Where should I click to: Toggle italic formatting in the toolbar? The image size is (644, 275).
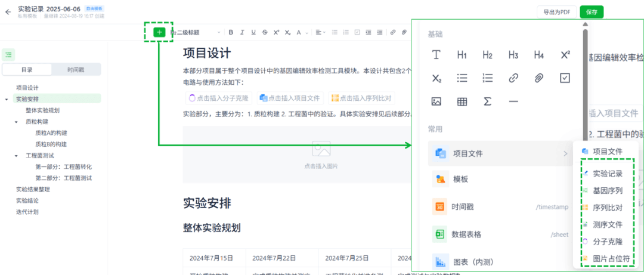(x=242, y=32)
